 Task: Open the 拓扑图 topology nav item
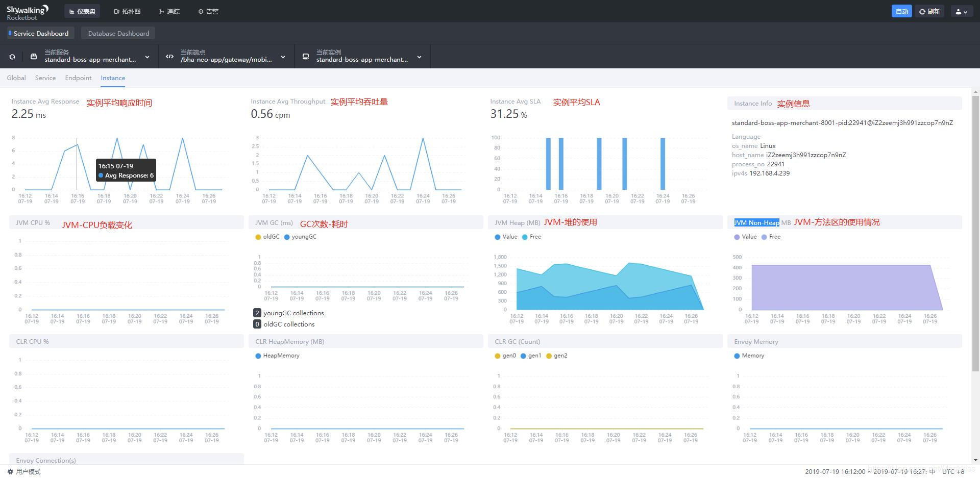coord(127,11)
